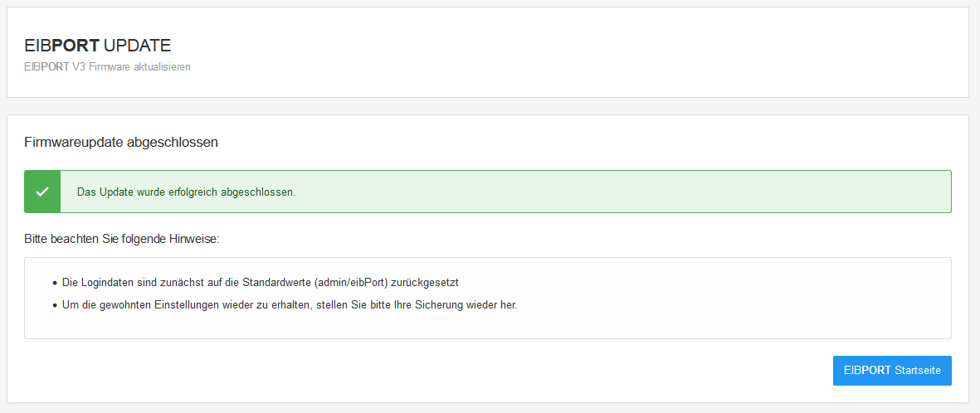Click the bullet dot before the Logindaten hint
Viewport: 980px width, 413px height.
point(55,284)
